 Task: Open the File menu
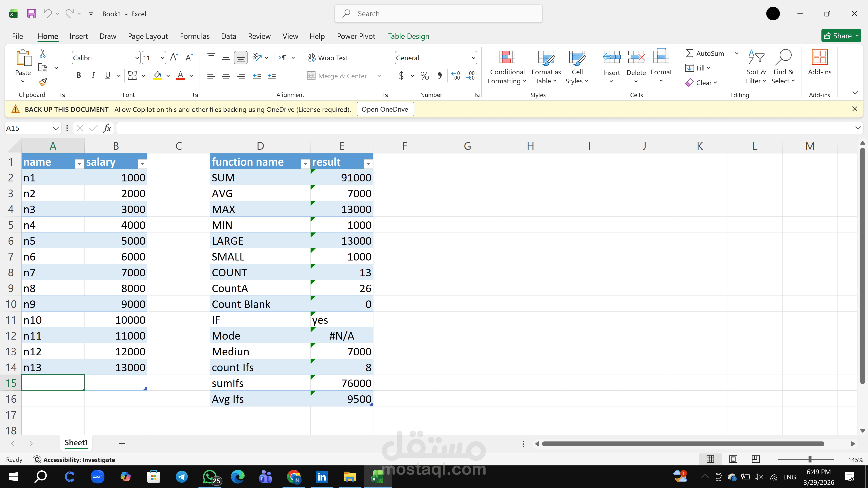coord(18,36)
